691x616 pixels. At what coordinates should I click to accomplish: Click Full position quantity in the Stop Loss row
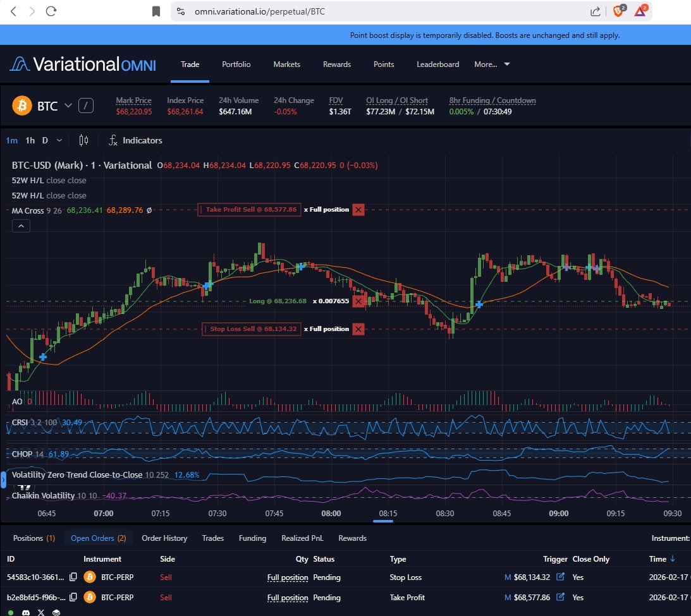tap(288, 577)
